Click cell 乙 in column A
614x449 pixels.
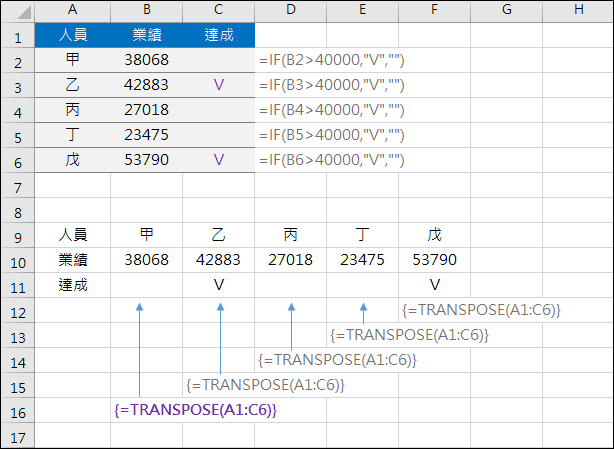coord(73,85)
